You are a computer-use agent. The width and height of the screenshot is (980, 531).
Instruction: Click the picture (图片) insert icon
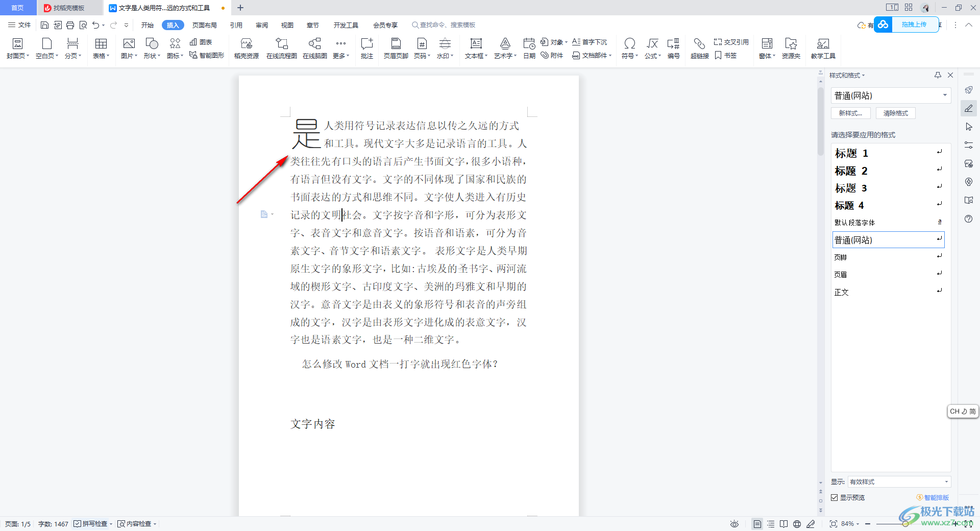[129, 44]
